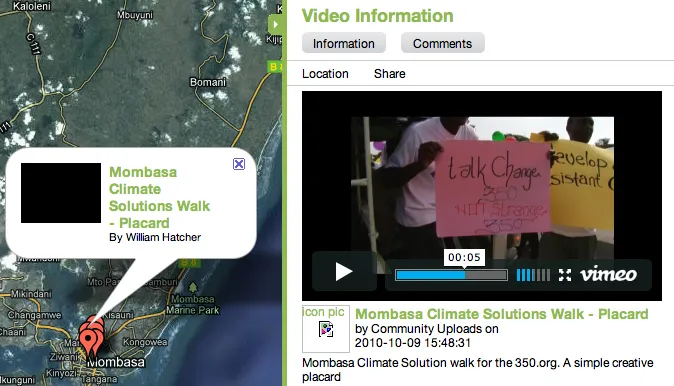
Task: Click the Bomani map label
Action: tap(208, 82)
